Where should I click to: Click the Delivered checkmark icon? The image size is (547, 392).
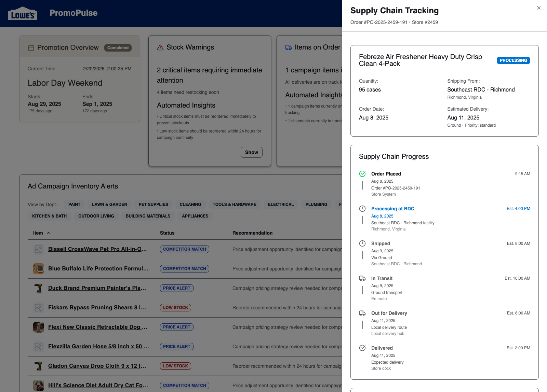click(362, 348)
